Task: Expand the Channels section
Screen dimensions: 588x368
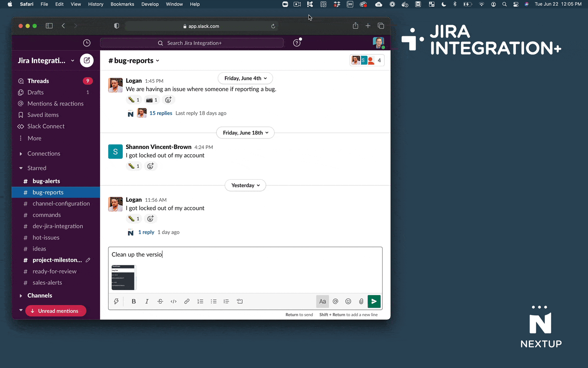Action: 21,296
